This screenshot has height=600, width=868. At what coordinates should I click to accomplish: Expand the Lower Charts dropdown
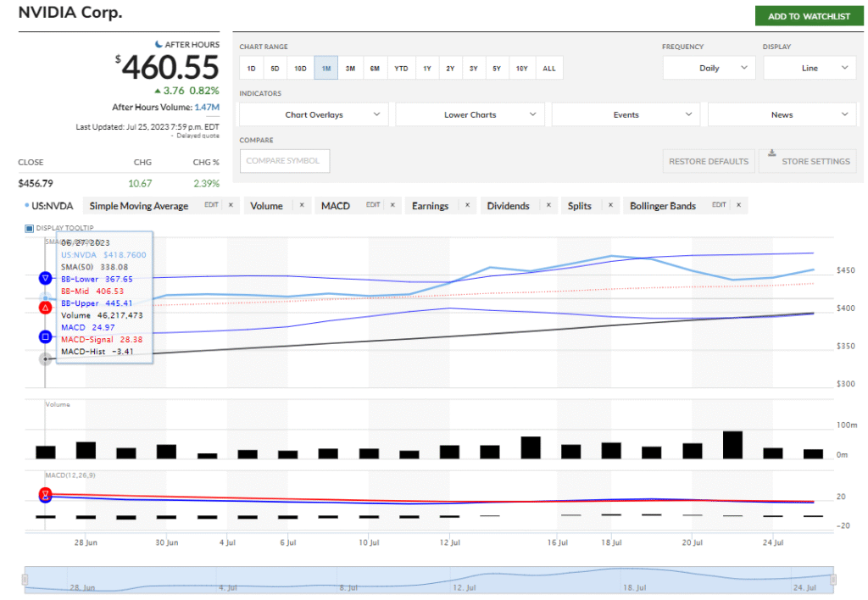pyautogui.click(x=470, y=114)
